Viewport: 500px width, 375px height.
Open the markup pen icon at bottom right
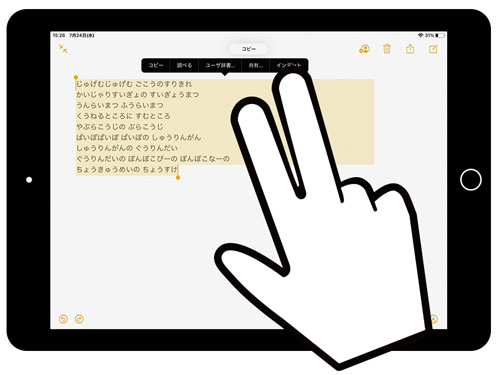click(x=433, y=319)
